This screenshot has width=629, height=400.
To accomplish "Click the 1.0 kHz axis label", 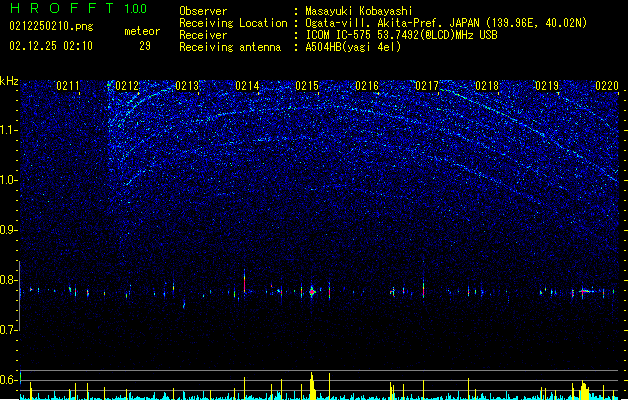I will [x=8, y=180].
